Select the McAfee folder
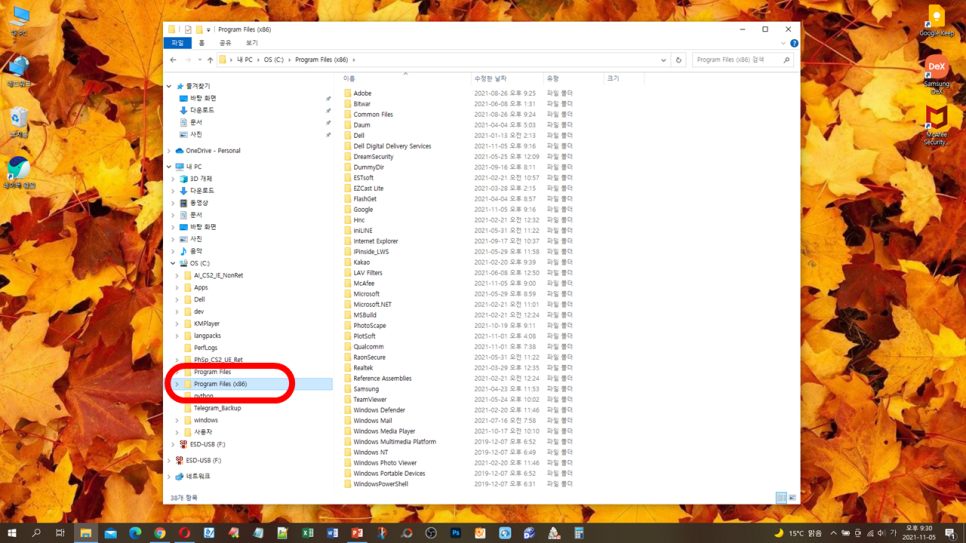 coord(363,284)
